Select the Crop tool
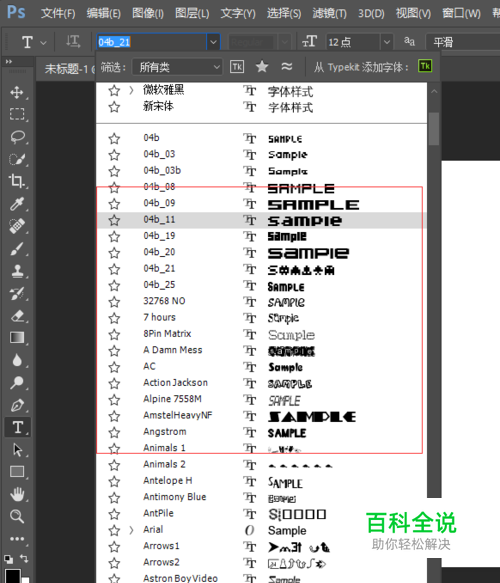 pyautogui.click(x=17, y=181)
